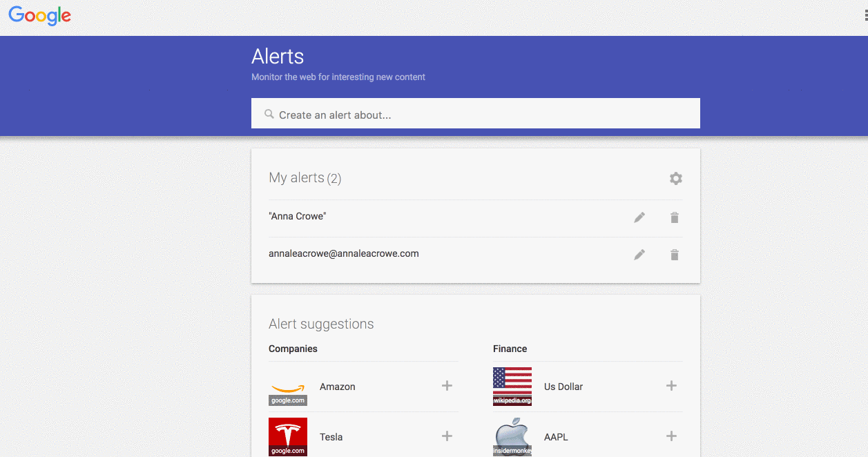
Task: Click the Tesla logo thumbnail
Action: click(x=288, y=436)
